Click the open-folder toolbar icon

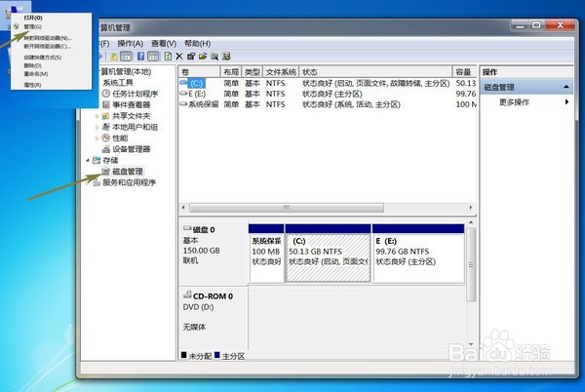(x=203, y=57)
